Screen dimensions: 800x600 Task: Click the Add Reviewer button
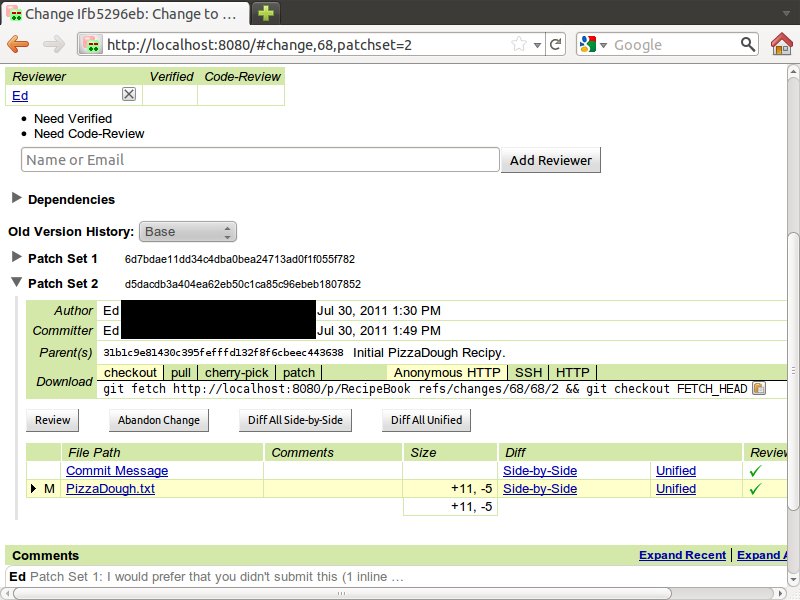[x=550, y=160]
